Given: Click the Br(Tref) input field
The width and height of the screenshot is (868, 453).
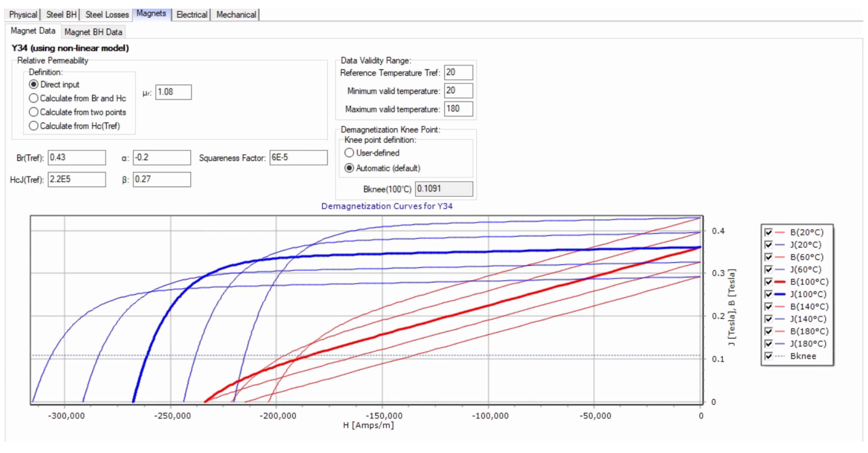Looking at the screenshot, I should (x=77, y=157).
